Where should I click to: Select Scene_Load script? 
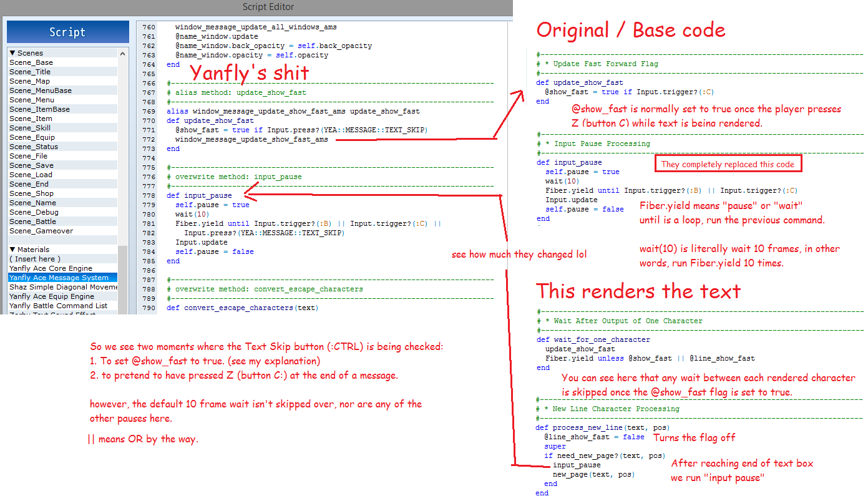(x=62, y=175)
